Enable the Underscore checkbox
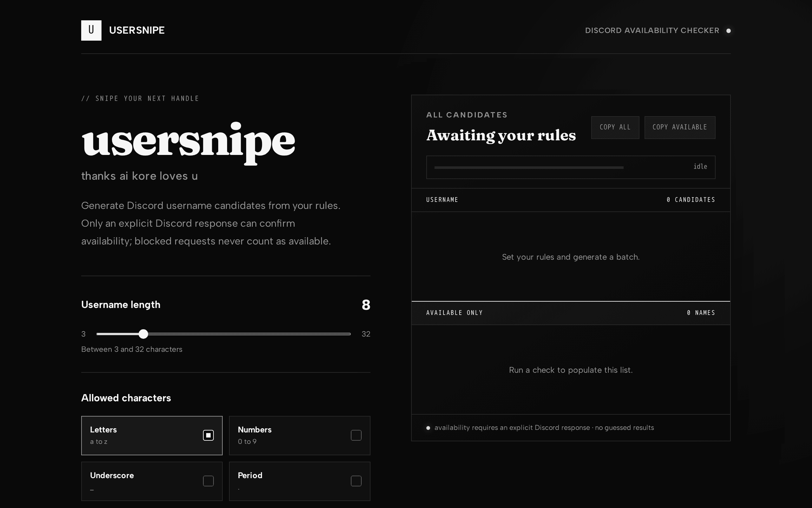Viewport: 812px width, 508px height. pos(208,481)
